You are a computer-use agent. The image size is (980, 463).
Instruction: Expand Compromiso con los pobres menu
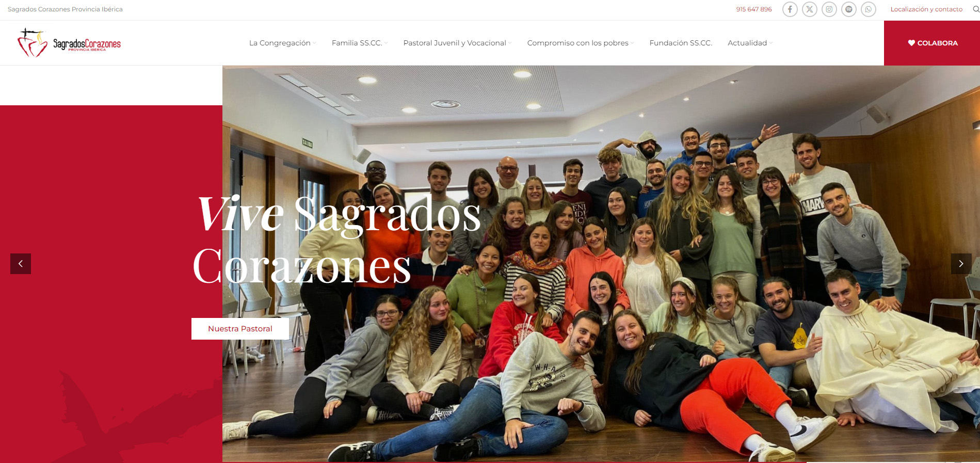(581, 43)
